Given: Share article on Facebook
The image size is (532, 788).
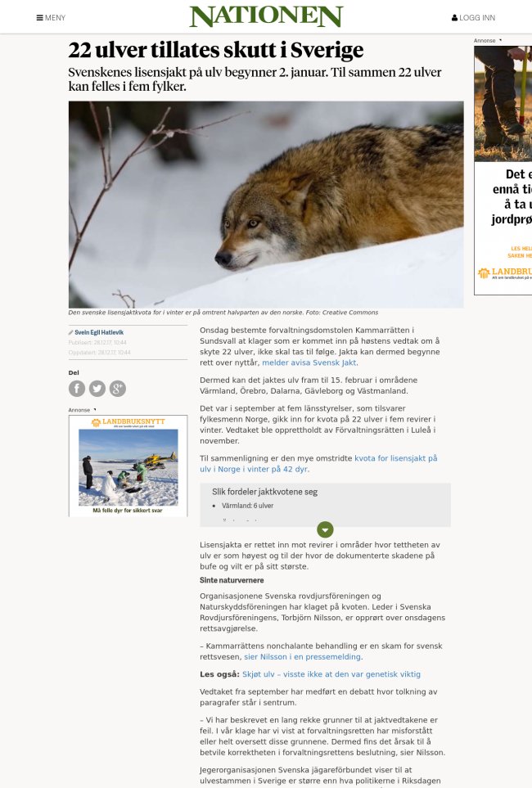Looking at the screenshot, I should click(77, 389).
